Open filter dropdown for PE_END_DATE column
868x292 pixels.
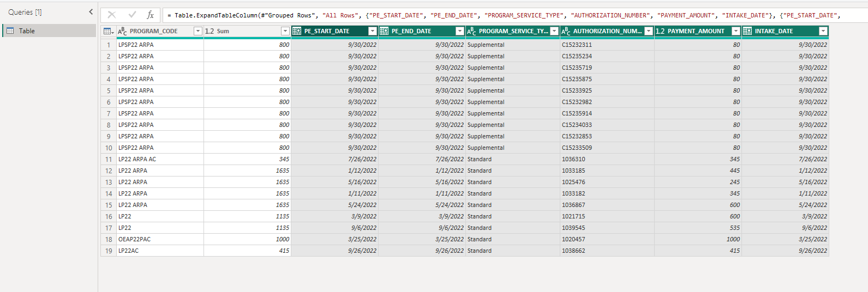click(x=460, y=31)
